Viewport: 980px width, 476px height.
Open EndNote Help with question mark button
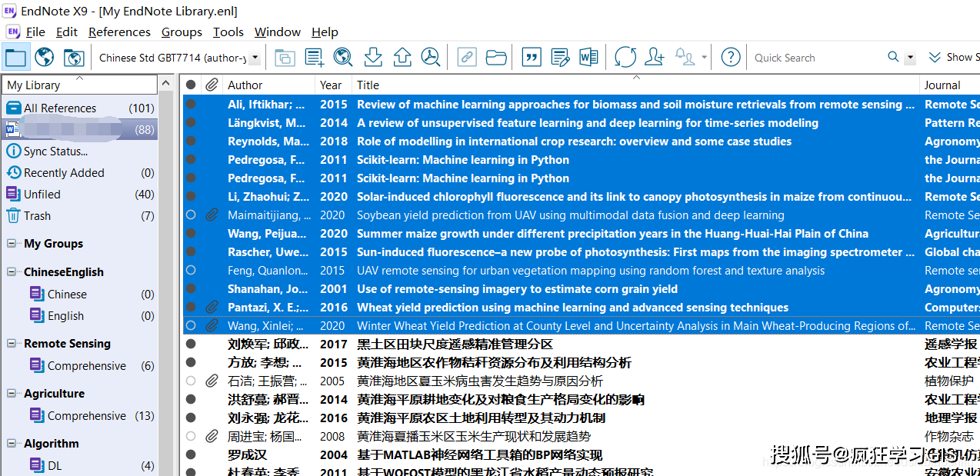tap(729, 57)
